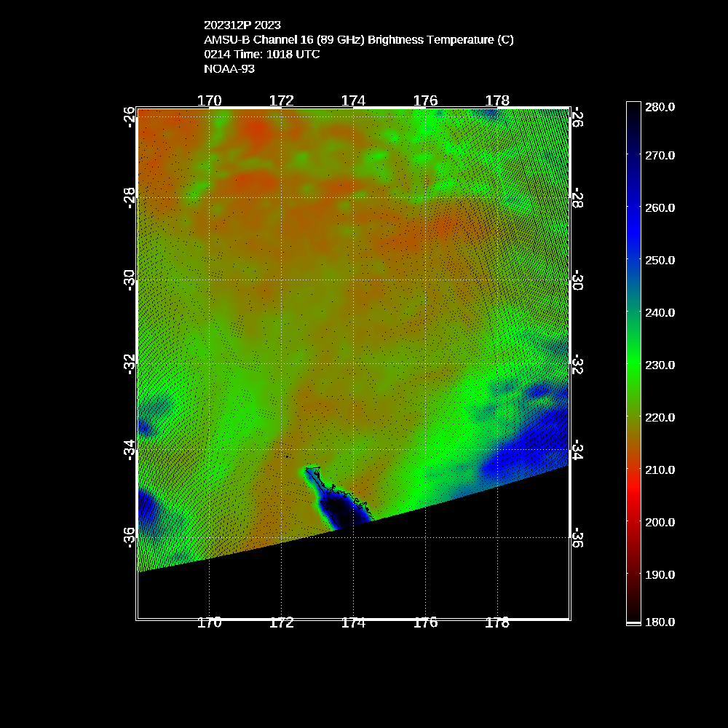The height and width of the screenshot is (728, 728).
Task: Select the 180.0 colorbar label
Action: tap(660, 622)
